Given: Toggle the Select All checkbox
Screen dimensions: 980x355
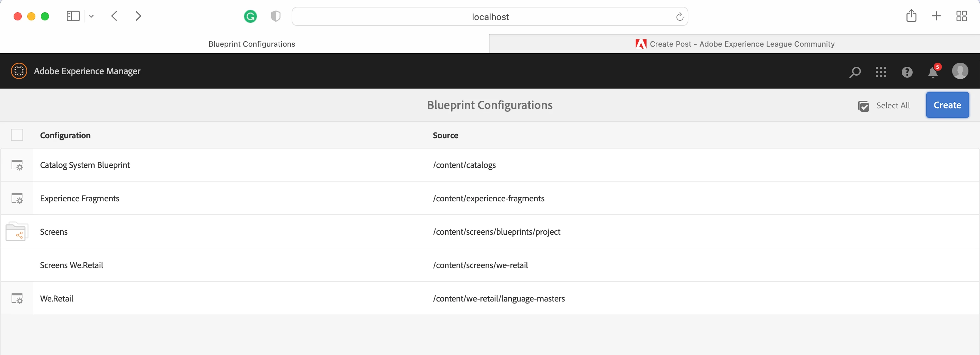Looking at the screenshot, I should click(x=864, y=106).
